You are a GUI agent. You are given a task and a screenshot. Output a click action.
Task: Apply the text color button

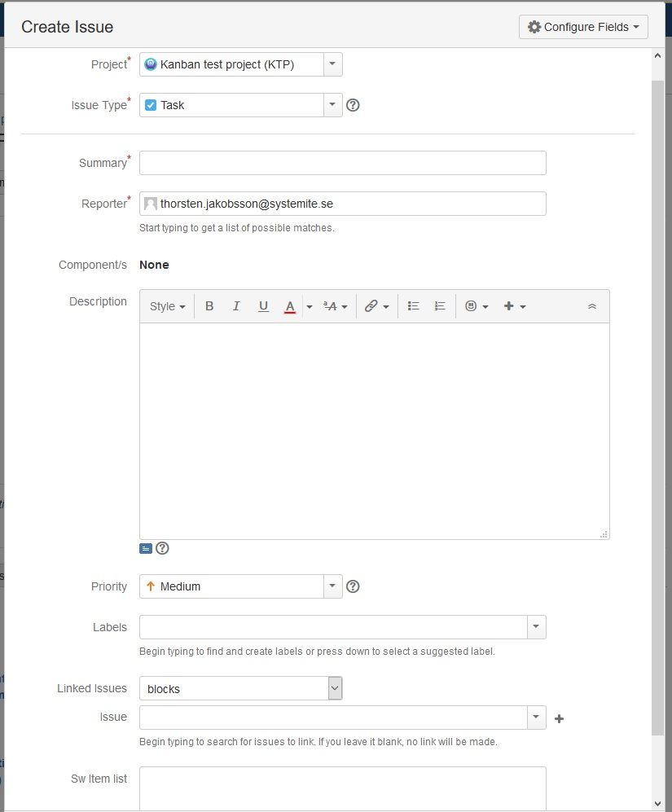pos(290,306)
